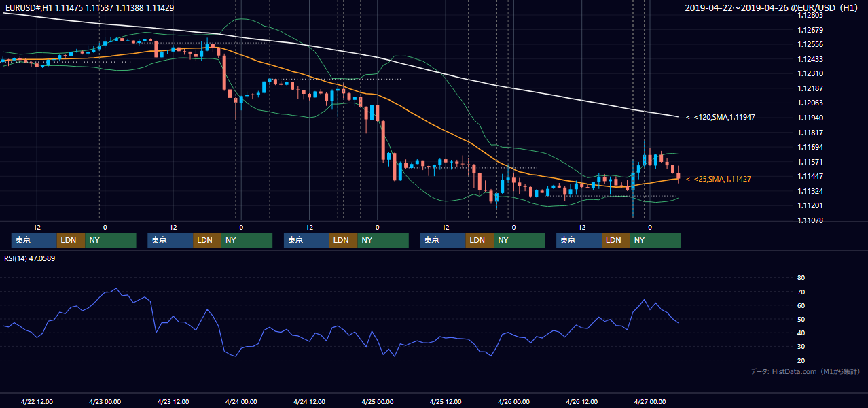Click the 4/23 00:00 date label
This screenshot has height=408, width=868.
[105, 402]
